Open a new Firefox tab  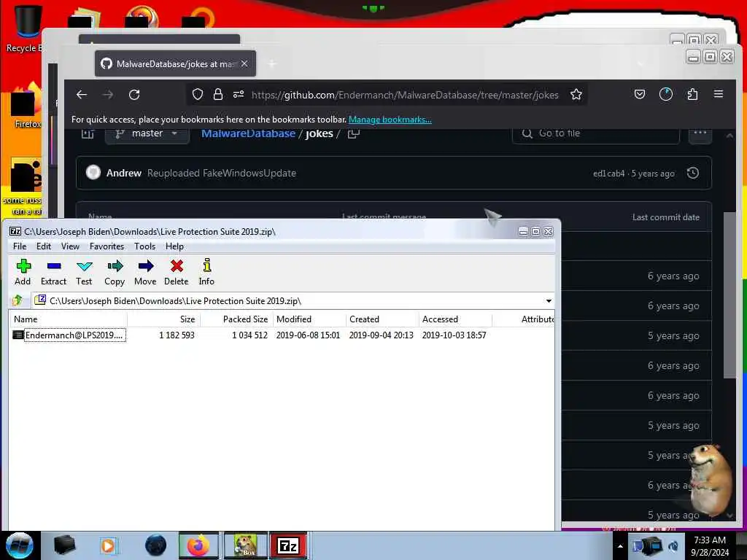pyautogui.click(x=272, y=64)
